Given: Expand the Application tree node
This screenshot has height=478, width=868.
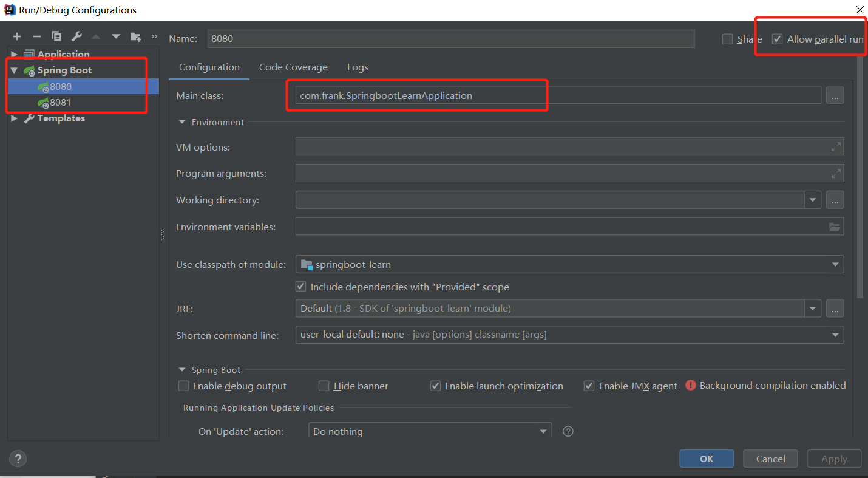Looking at the screenshot, I should (x=15, y=55).
